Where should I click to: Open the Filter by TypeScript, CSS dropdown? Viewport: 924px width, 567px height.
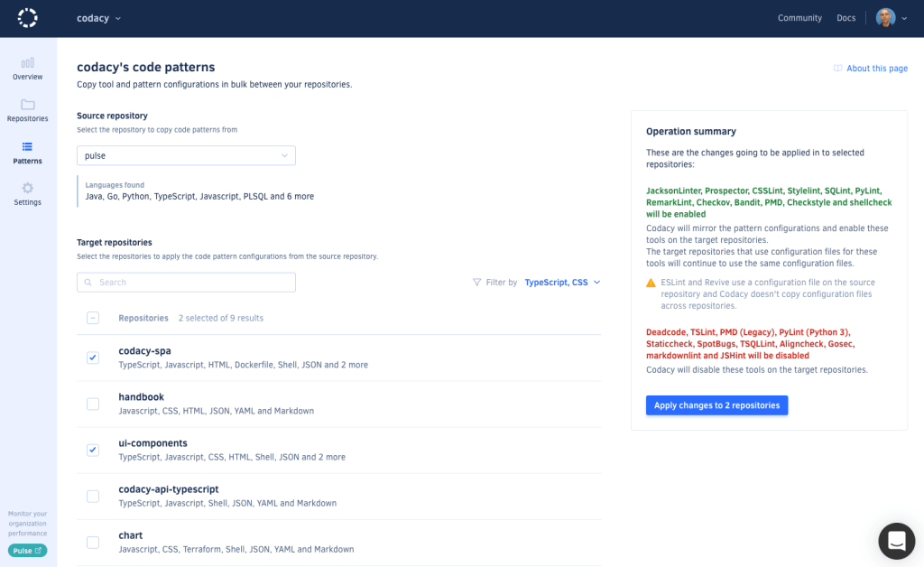coord(561,282)
